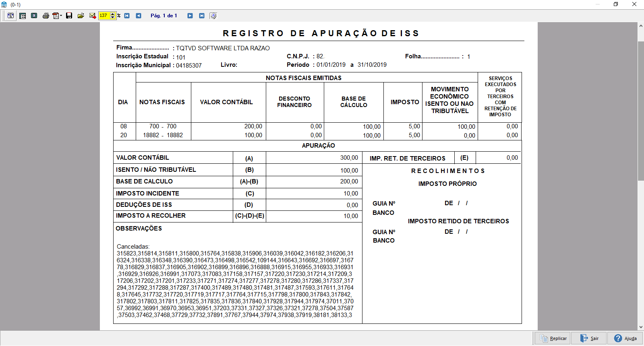
Task: Go to first page
Action: [127, 16]
